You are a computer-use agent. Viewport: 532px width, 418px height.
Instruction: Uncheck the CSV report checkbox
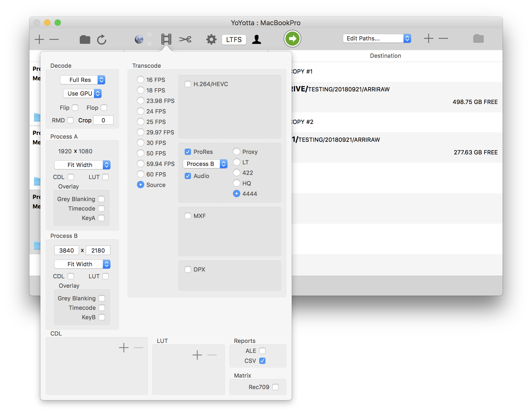pos(262,361)
